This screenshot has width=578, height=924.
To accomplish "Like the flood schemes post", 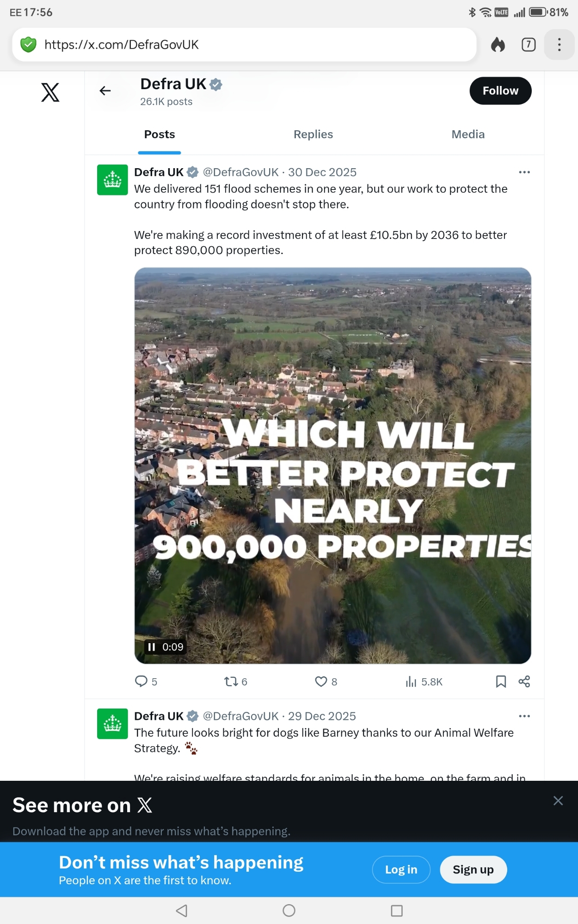I will 321,681.
